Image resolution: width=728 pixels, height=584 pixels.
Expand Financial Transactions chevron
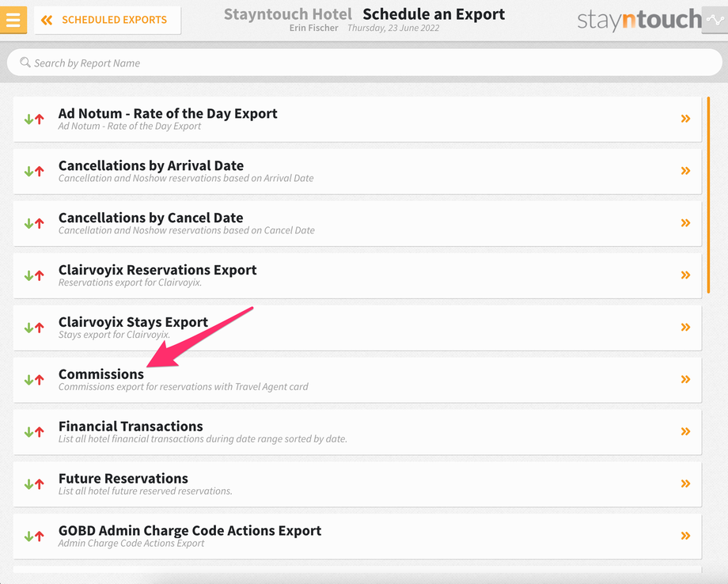click(685, 431)
